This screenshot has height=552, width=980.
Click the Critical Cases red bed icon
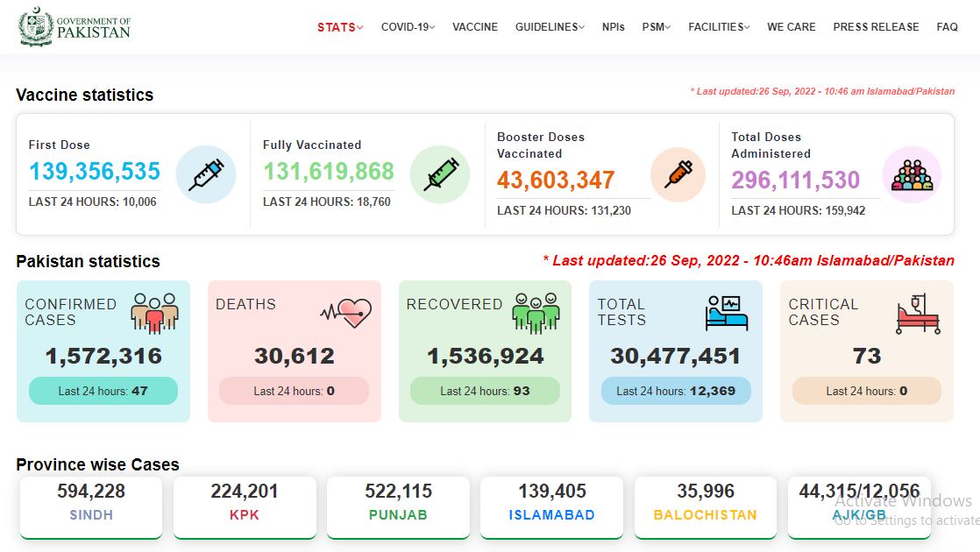pyautogui.click(x=918, y=314)
